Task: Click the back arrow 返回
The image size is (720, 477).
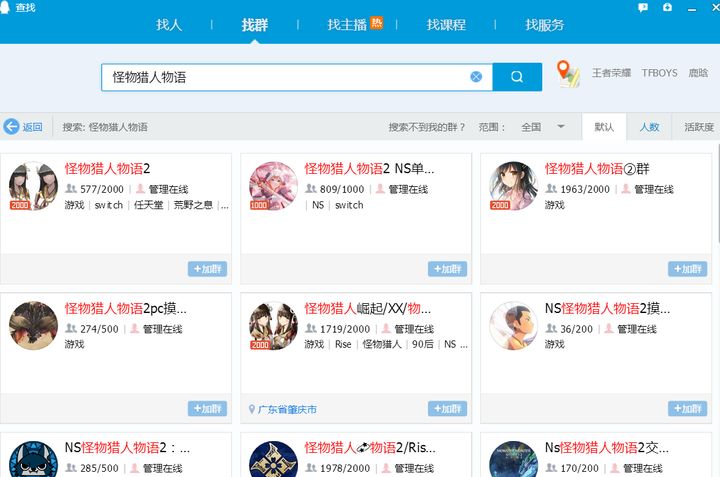Action: coord(24,127)
